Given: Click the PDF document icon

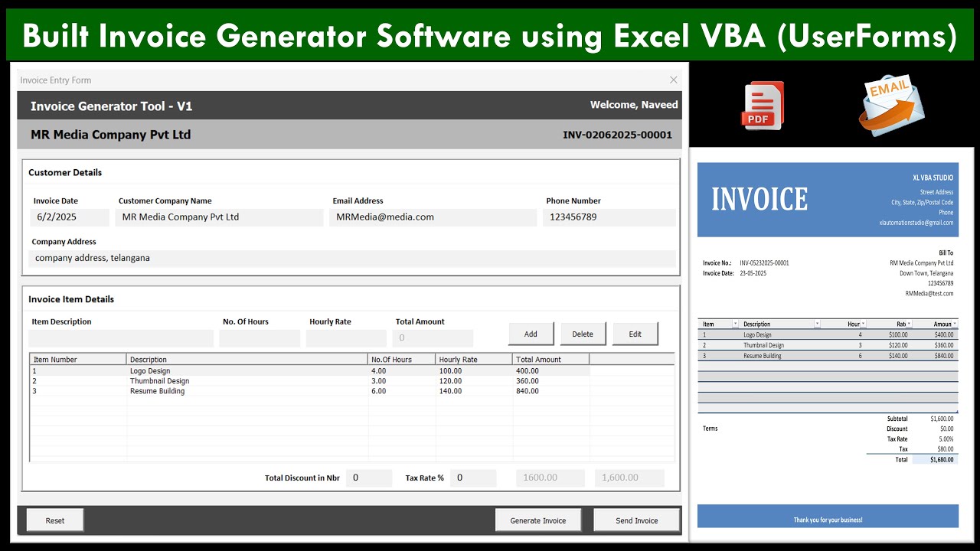Looking at the screenshot, I should 763,105.
